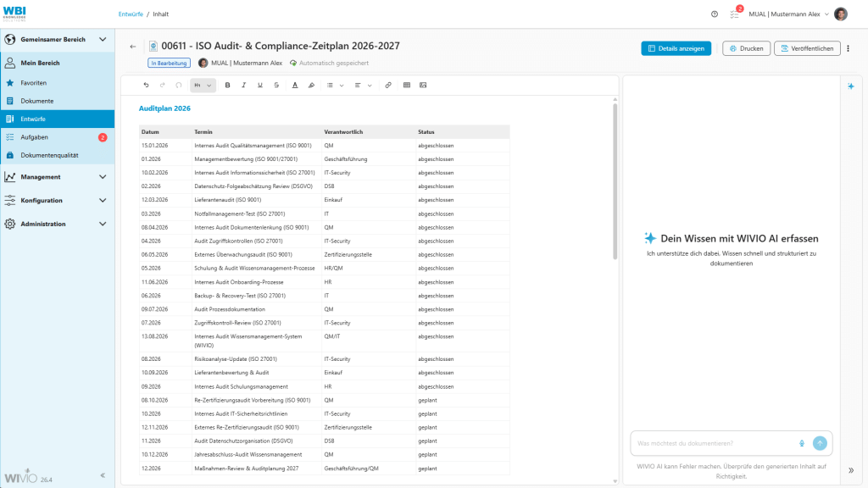Open the heading style dropdown
The height and width of the screenshot is (488, 868).
203,86
